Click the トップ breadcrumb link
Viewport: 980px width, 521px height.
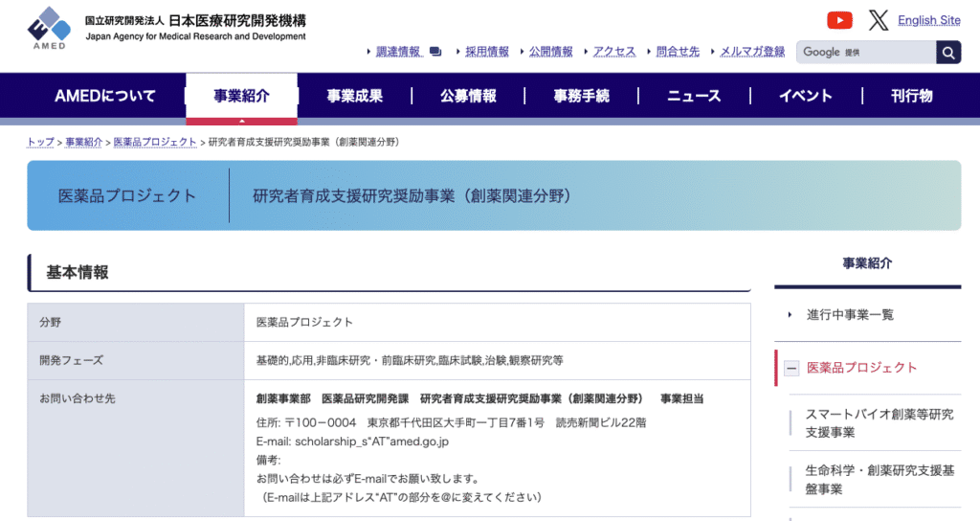(x=40, y=142)
